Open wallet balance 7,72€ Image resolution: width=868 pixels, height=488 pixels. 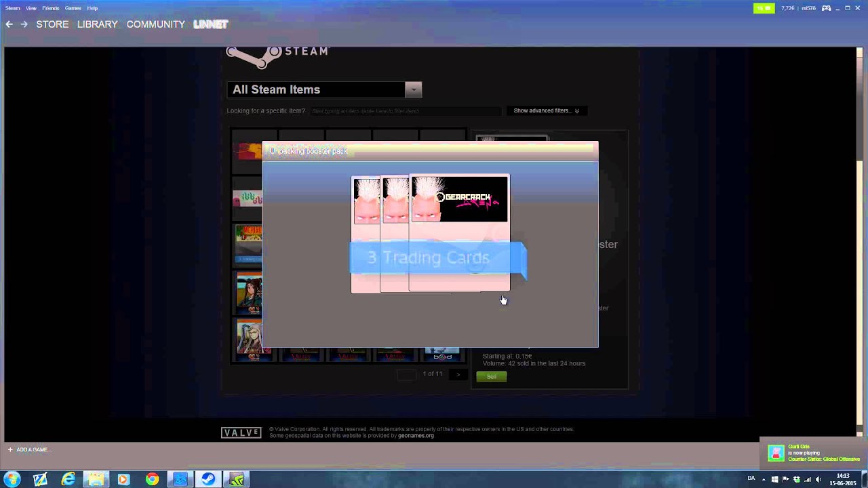787,8
